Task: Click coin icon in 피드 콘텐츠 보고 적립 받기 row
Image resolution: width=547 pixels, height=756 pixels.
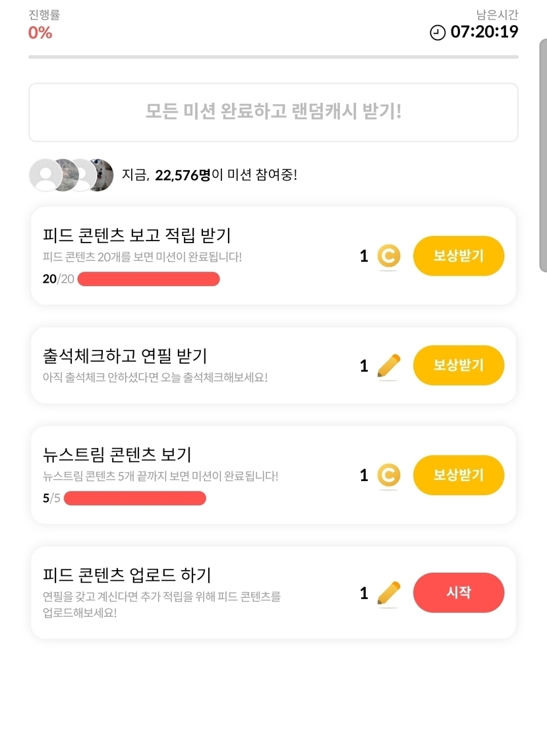Action: (389, 256)
